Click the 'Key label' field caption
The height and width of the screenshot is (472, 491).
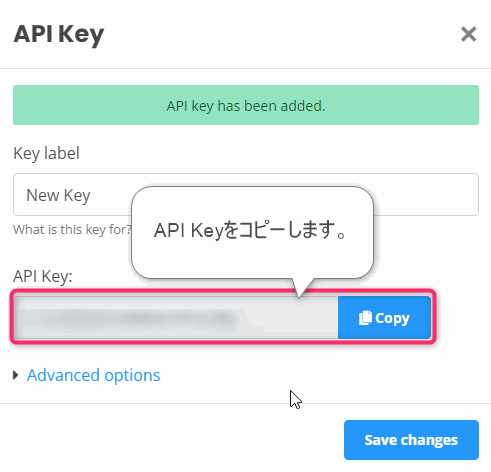tap(46, 154)
